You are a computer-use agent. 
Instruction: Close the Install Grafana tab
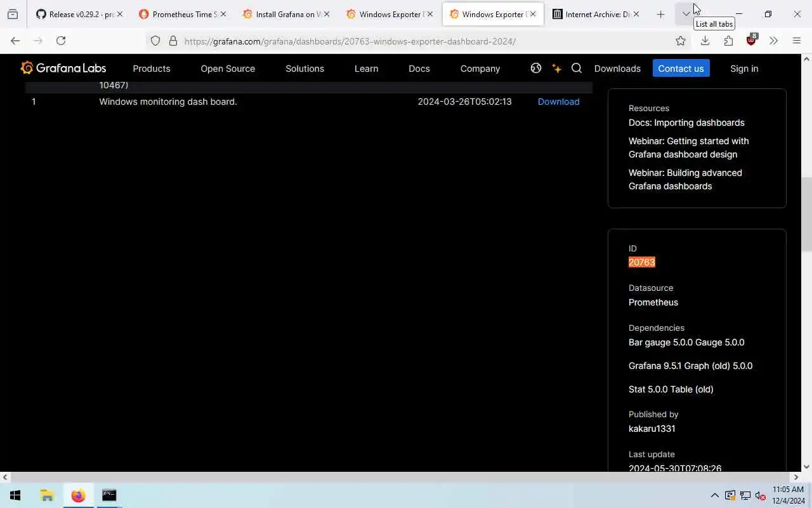coord(326,14)
